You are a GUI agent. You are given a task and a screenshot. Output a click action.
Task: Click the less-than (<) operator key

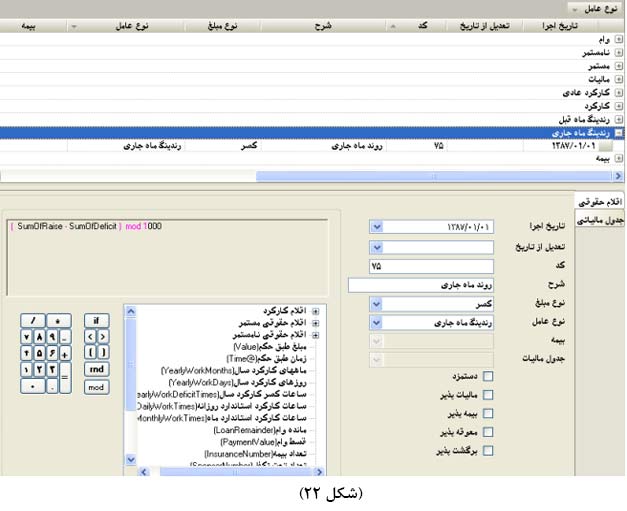pos(90,337)
